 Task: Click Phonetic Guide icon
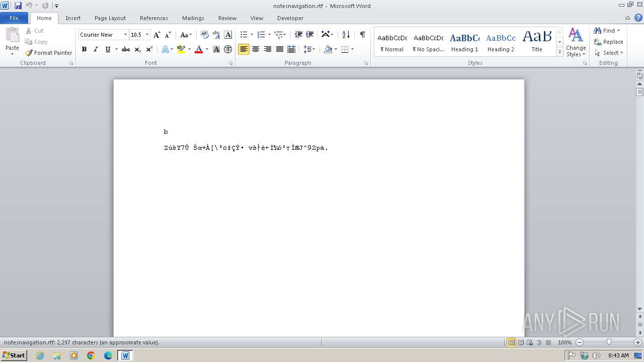pyautogui.click(x=216, y=35)
